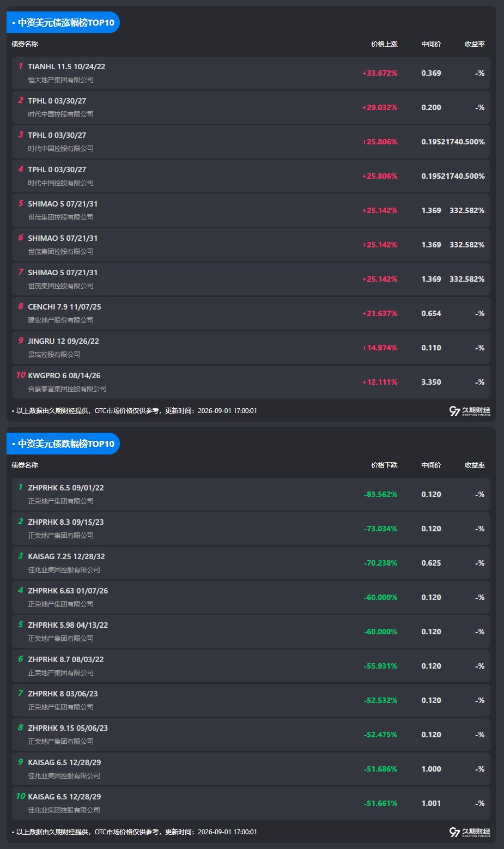
Task: Click the -55.931% price drop value
Action: pyautogui.click(x=380, y=666)
